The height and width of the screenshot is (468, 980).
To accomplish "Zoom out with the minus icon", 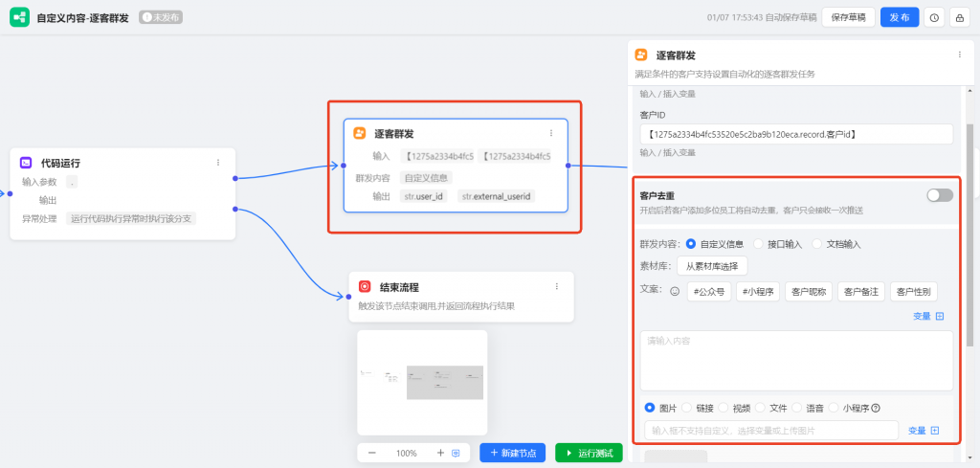I will click(x=372, y=453).
